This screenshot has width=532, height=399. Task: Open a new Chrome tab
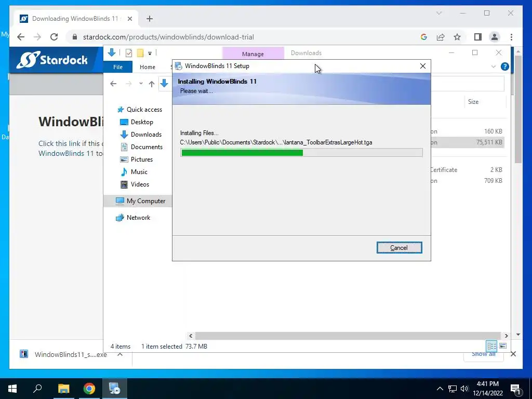[x=150, y=19]
